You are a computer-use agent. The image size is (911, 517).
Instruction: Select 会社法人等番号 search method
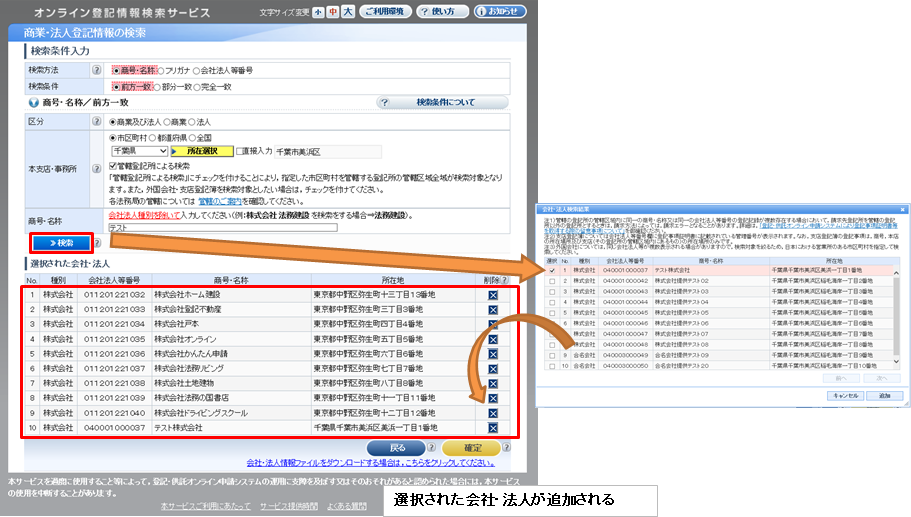(196, 71)
